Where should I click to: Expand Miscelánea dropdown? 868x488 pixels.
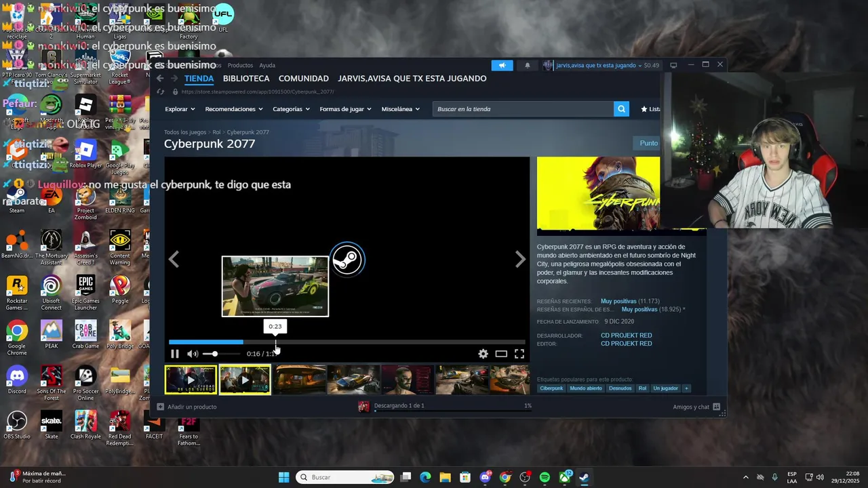point(400,109)
